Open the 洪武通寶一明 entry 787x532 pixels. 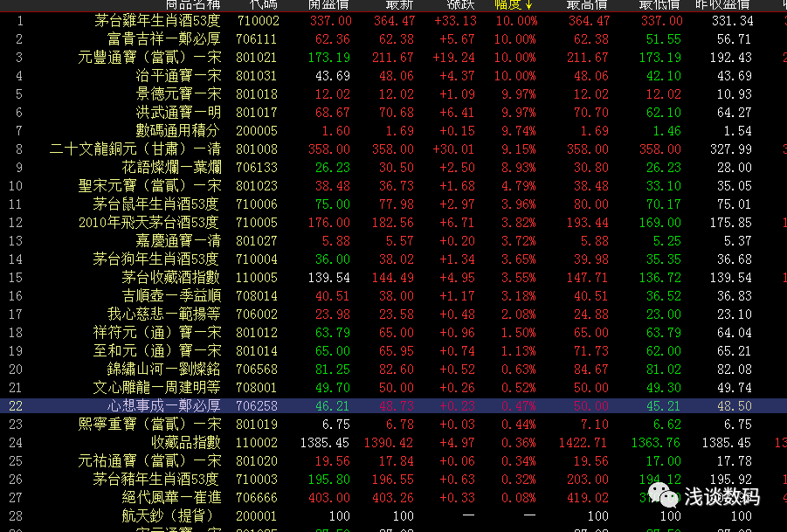pyautogui.click(x=178, y=113)
